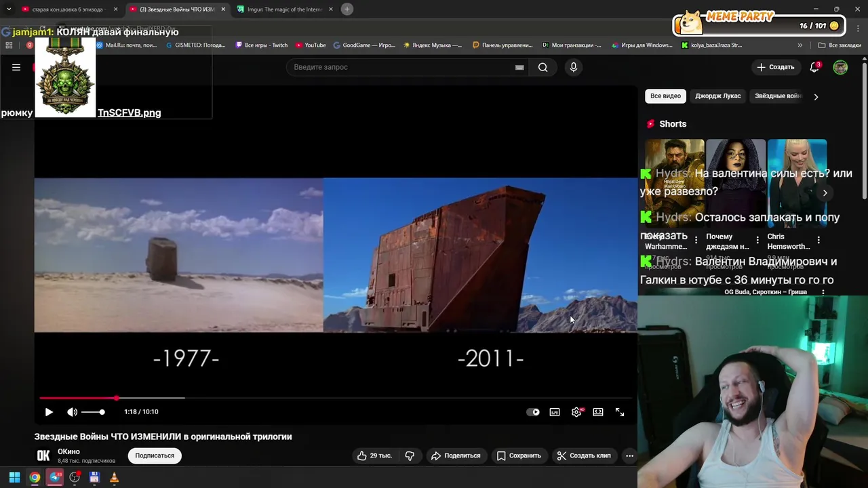
Task: Open the Warhammer Shorts thumbnail
Action: (675, 183)
